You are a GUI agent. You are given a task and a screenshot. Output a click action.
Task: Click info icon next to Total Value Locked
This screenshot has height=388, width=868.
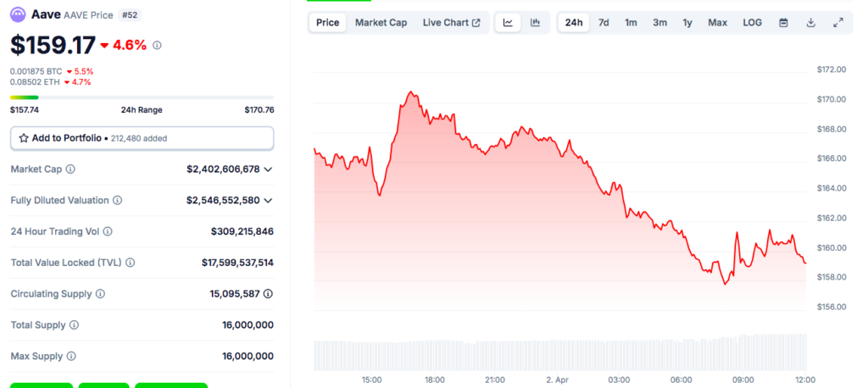[130, 263]
